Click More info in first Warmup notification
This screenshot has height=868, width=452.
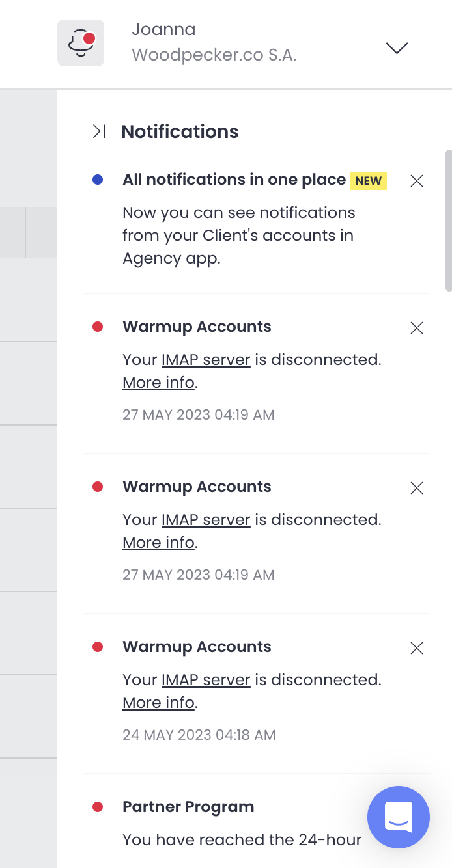pyautogui.click(x=158, y=383)
